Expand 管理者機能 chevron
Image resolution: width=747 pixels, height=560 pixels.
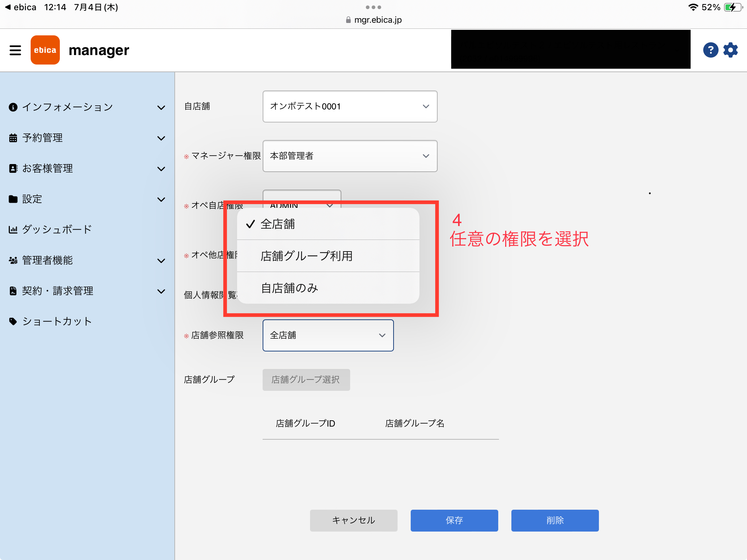click(x=161, y=261)
